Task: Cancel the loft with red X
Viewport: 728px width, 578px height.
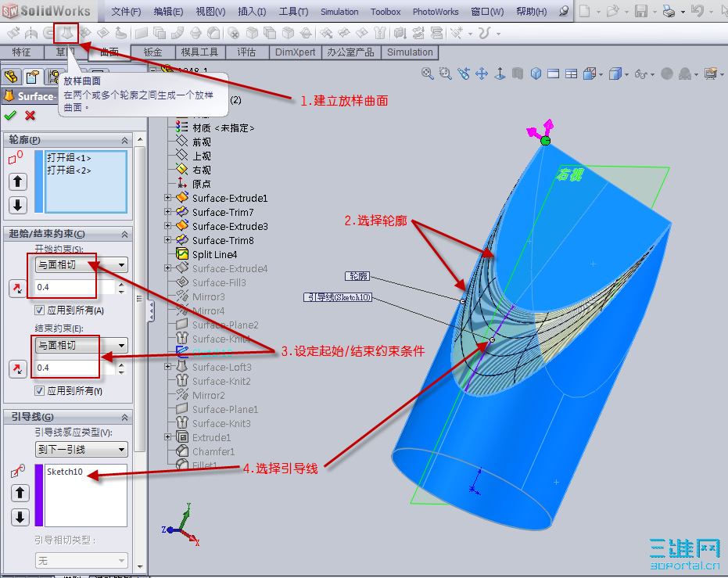Action: (30, 115)
